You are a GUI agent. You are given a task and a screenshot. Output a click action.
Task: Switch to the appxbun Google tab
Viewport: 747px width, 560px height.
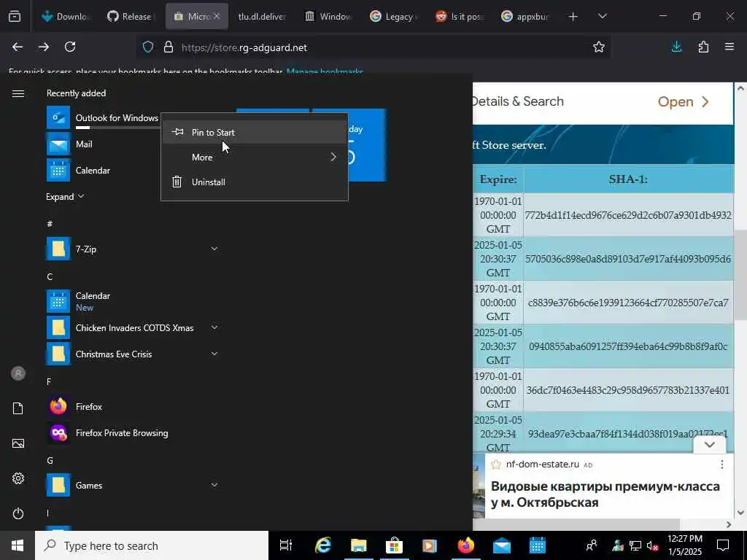click(525, 17)
